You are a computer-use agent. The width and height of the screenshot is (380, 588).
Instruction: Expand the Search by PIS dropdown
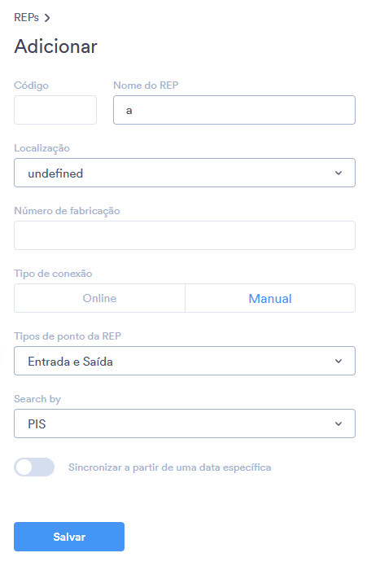click(x=185, y=423)
